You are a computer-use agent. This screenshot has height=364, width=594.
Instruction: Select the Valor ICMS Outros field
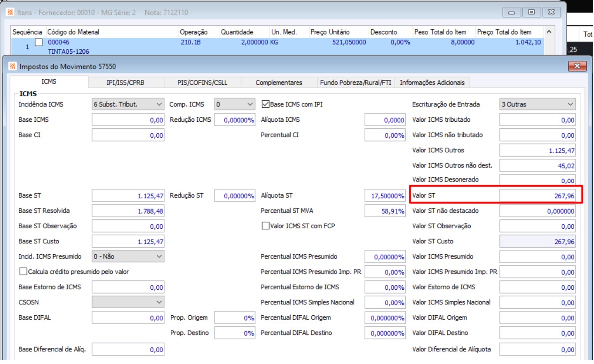[x=537, y=150]
